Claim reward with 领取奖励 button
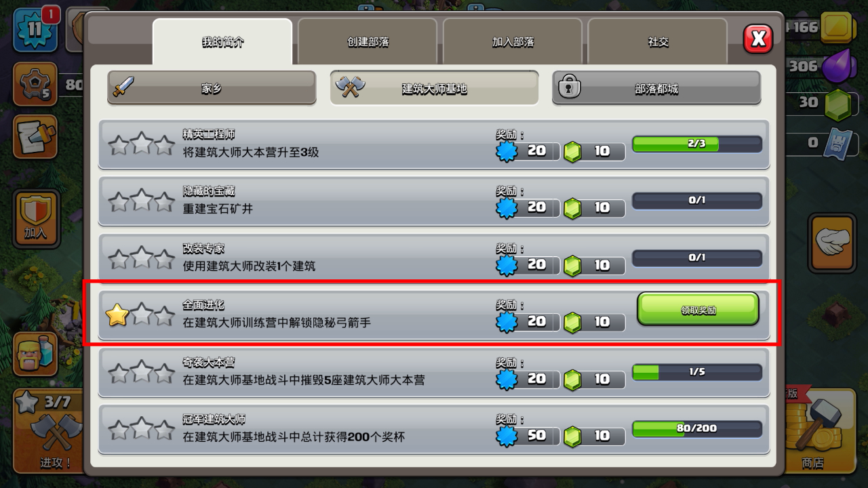This screenshot has width=868, height=488. 698,310
